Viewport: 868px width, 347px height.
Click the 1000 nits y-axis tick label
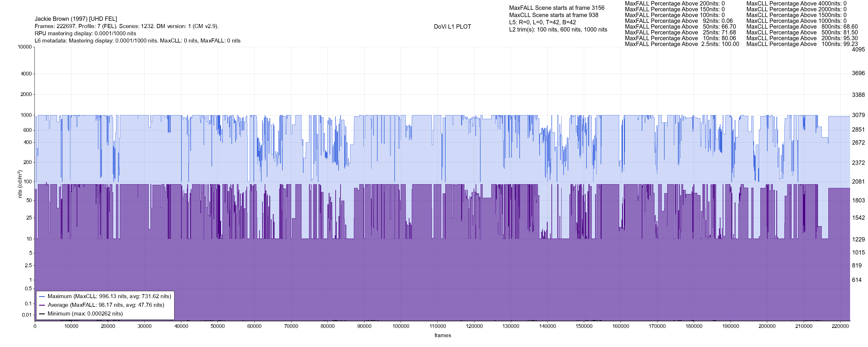coord(26,115)
